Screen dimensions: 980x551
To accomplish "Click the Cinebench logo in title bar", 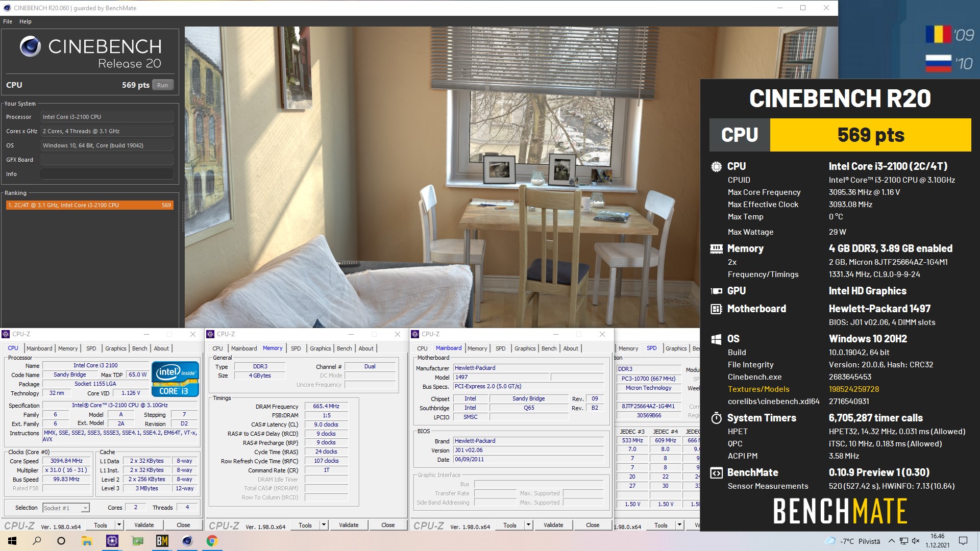I will click(x=7, y=8).
